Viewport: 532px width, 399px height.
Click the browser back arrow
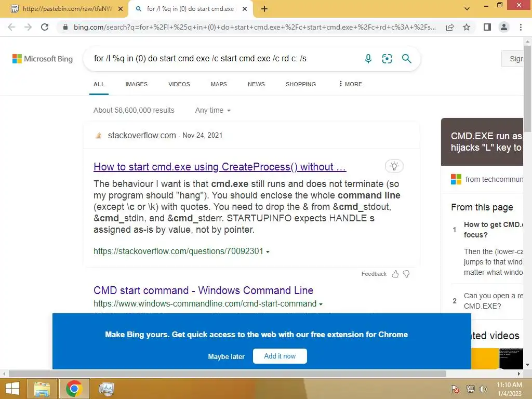(11, 27)
